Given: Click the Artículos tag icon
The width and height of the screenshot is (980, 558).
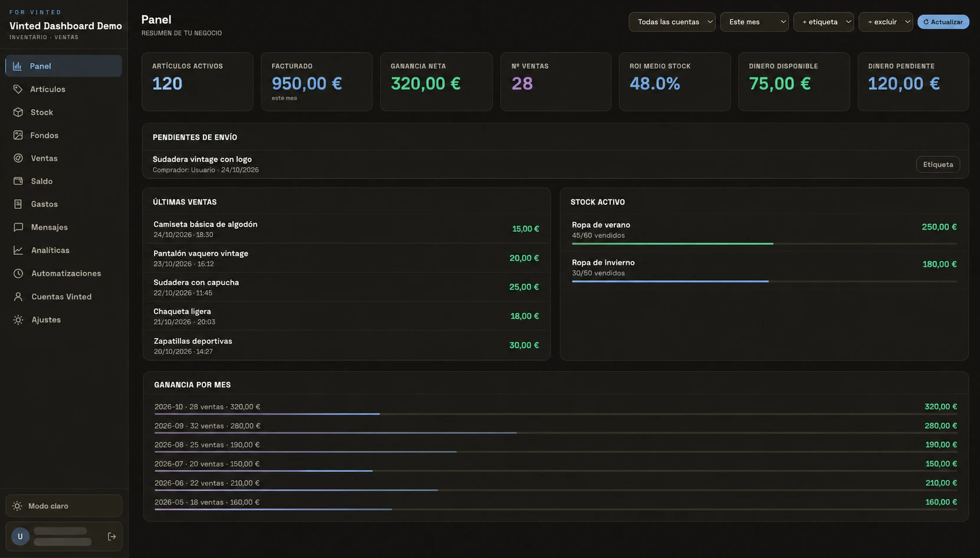Looking at the screenshot, I should (18, 89).
